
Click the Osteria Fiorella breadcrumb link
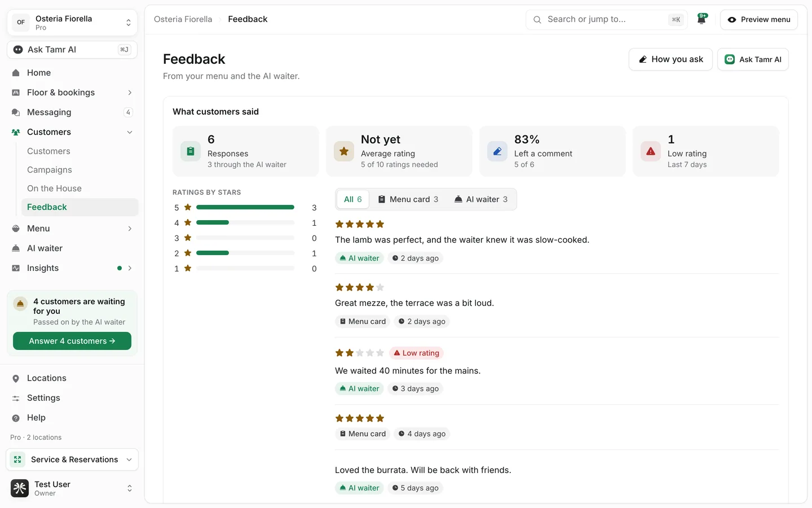coord(183,19)
